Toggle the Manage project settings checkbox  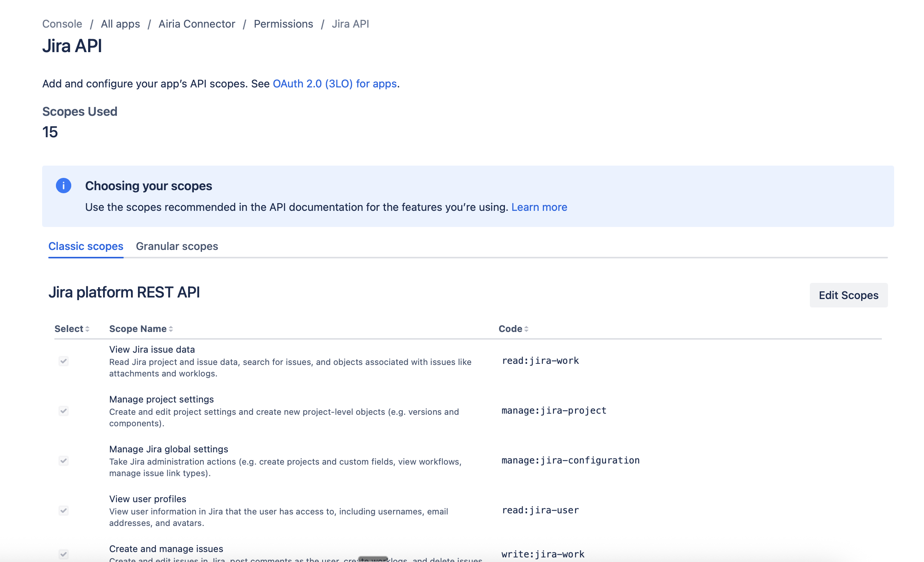coord(63,411)
